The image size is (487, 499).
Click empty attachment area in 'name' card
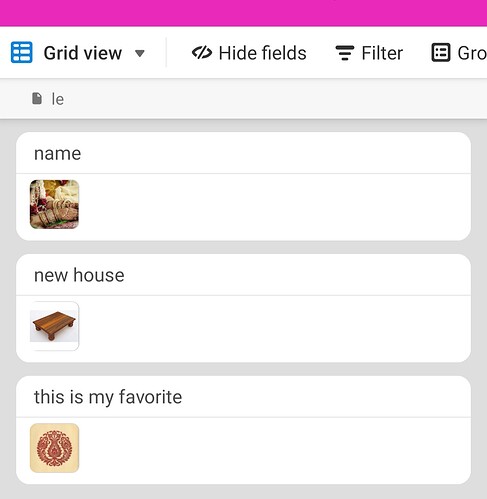pos(275,204)
